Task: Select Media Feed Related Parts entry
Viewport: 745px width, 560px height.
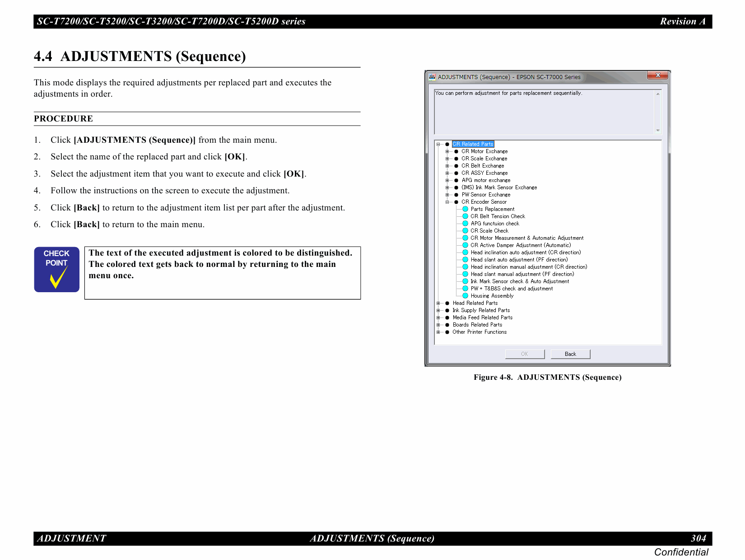Action: 482,317
